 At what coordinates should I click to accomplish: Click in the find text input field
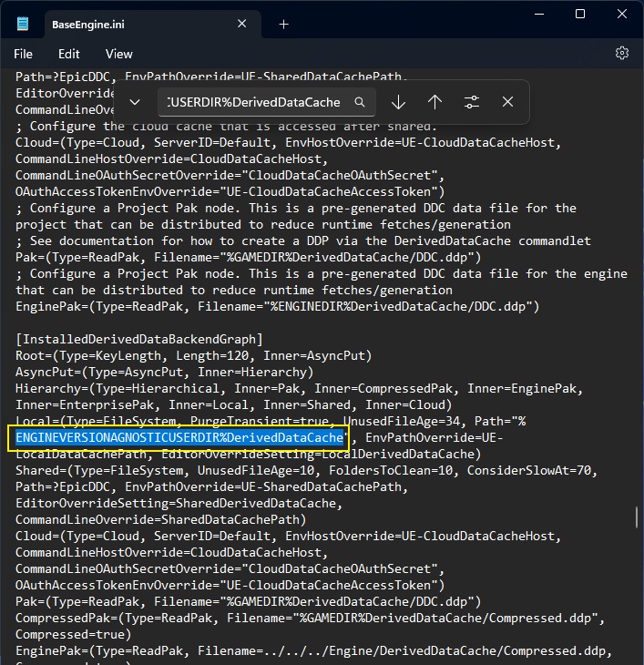pyautogui.click(x=254, y=102)
